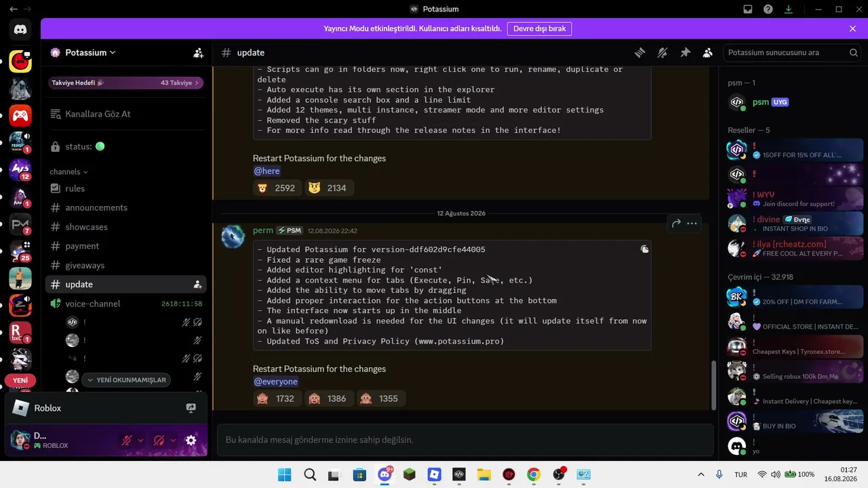Screen dimensions: 868x488
Task: Open microphone input options chevron
Action: (x=140, y=441)
